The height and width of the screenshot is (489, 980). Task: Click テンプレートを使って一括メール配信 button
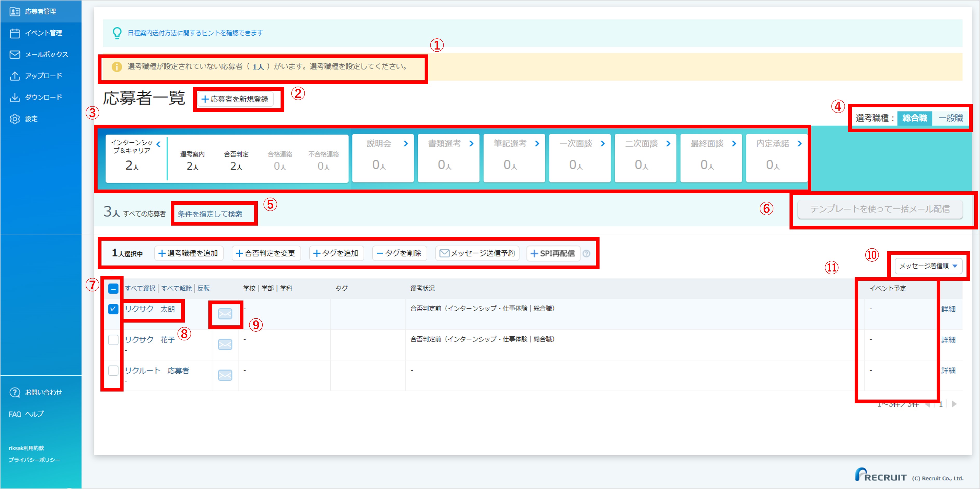pos(880,209)
